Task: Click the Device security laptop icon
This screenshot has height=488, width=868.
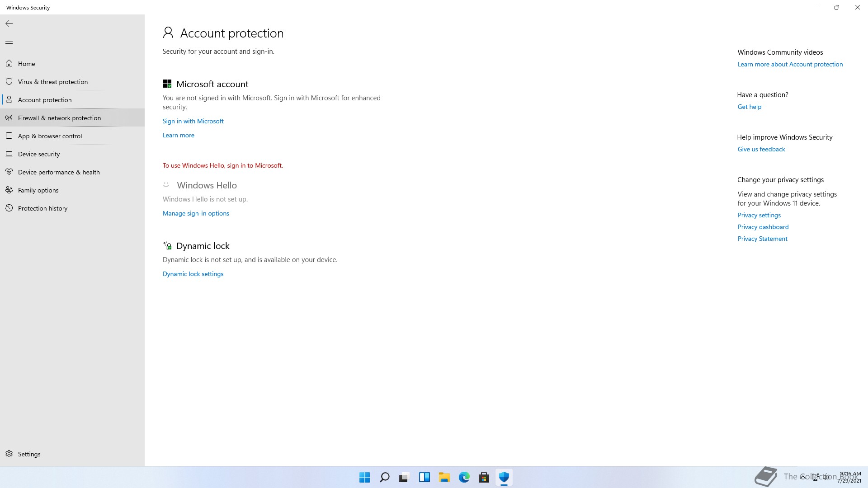Action: click(x=9, y=154)
